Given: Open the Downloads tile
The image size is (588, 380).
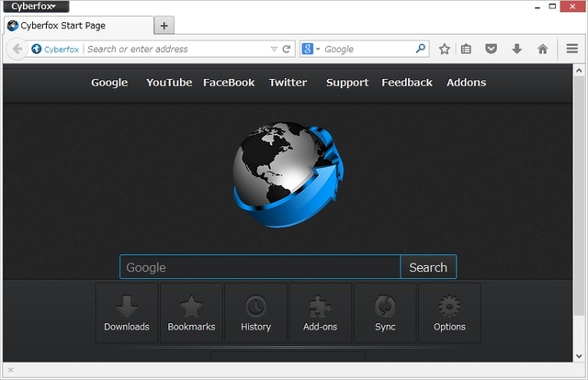Looking at the screenshot, I should click(127, 313).
